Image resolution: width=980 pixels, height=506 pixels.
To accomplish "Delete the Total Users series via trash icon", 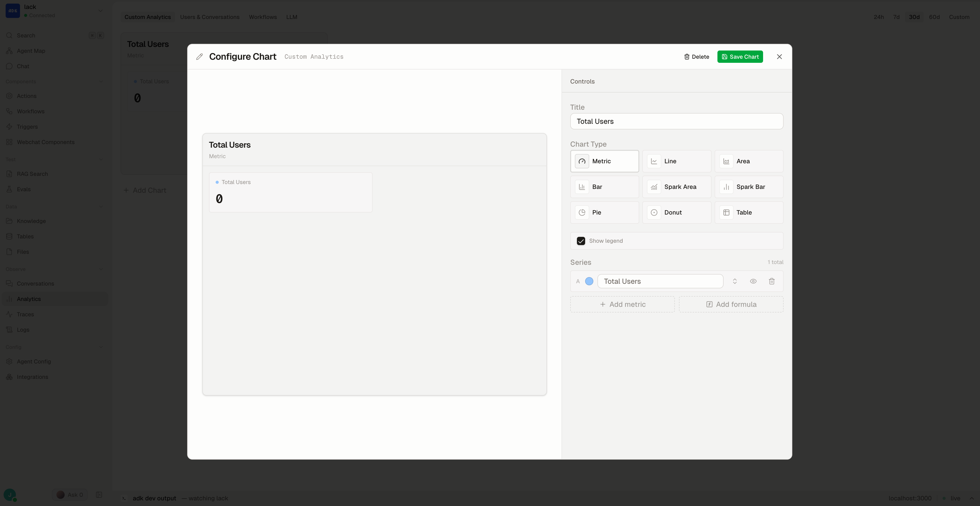I will pos(772,281).
